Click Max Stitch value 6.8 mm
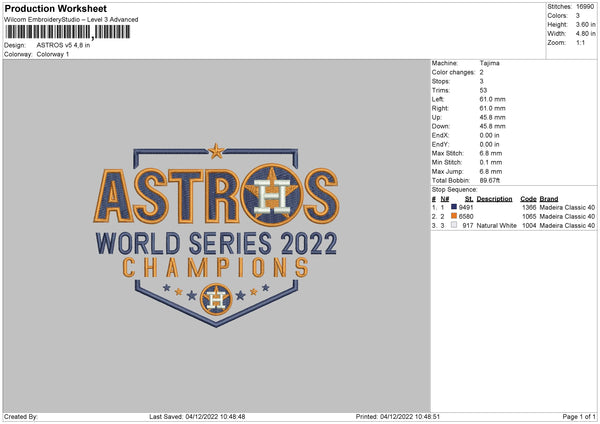 click(x=491, y=153)
